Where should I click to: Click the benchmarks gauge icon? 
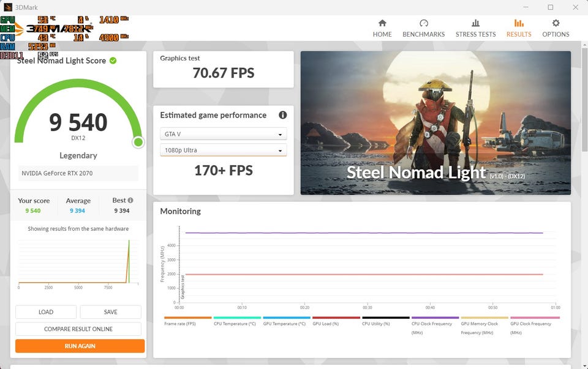click(x=424, y=23)
